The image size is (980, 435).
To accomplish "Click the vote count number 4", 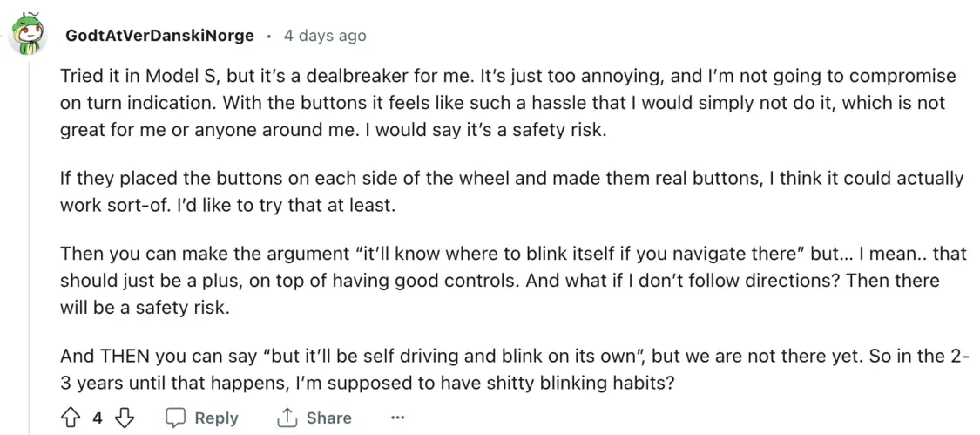I will (x=98, y=418).
